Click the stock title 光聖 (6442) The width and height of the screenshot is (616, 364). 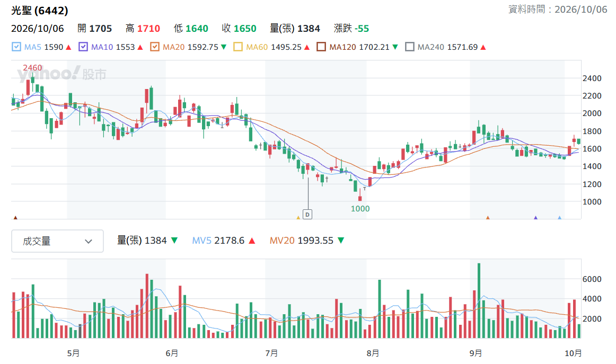pyautogui.click(x=40, y=11)
